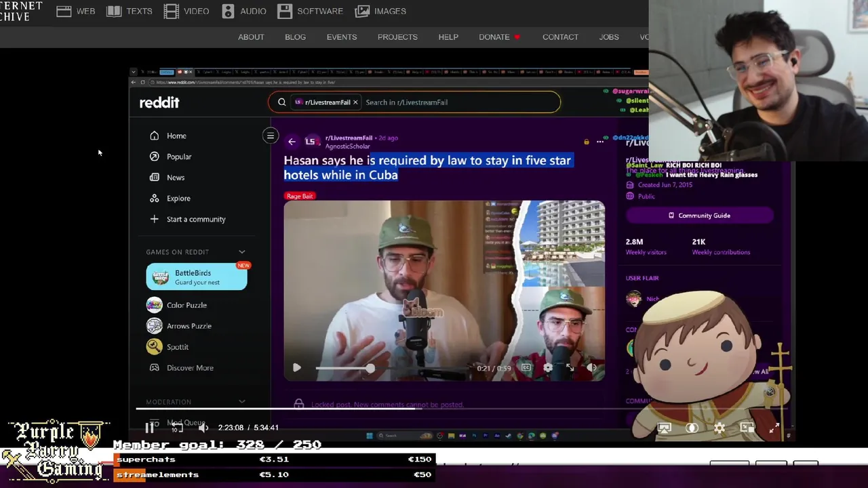Open the r/LivestreamFail subreddit link in post header

tap(349, 138)
